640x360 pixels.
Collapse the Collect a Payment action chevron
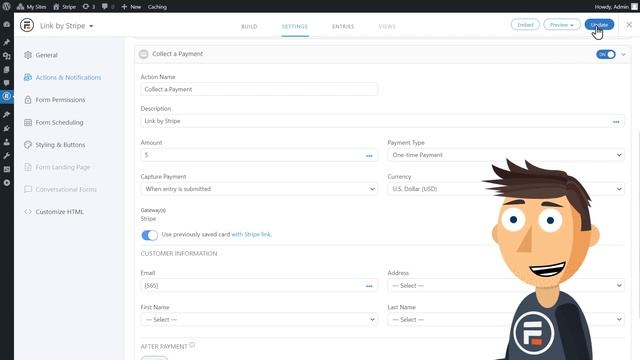(623, 54)
